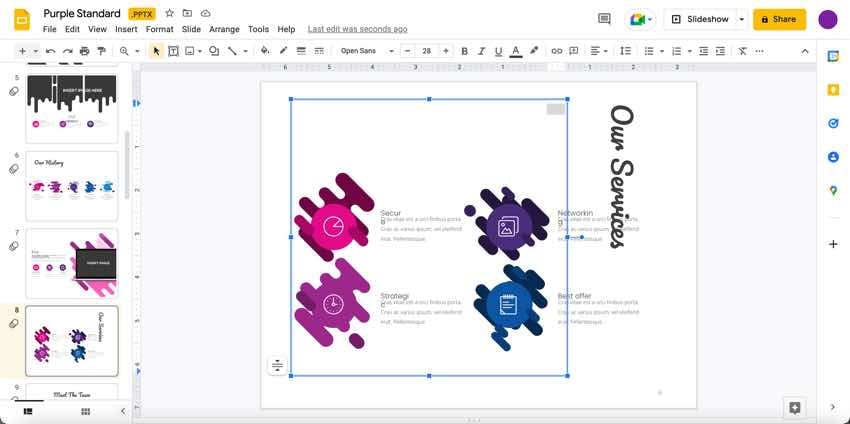Select the Text box tool
This screenshot has height=424, width=850.
(x=173, y=51)
